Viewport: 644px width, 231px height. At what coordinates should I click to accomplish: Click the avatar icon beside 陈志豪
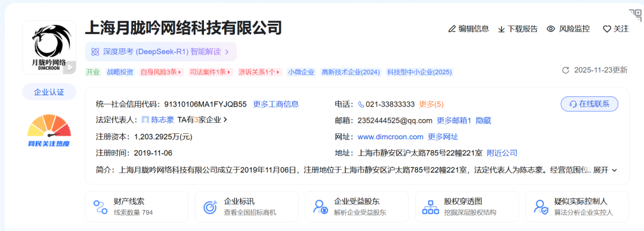pyautogui.click(x=145, y=120)
